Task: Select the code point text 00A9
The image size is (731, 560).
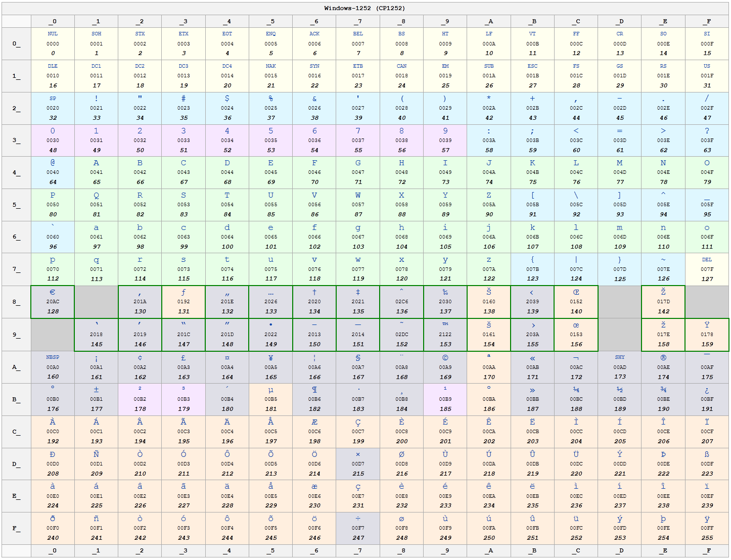Action: point(445,367)
